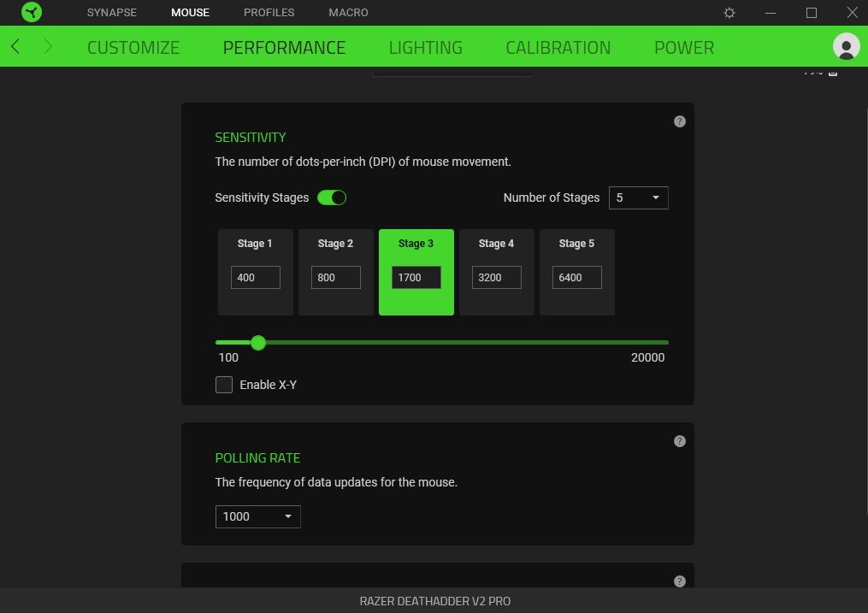Image resolution: width=868 pixels, height=613 pixels.
Task: Select the active Stage 3 card
Action: click(x=416, y=272)
